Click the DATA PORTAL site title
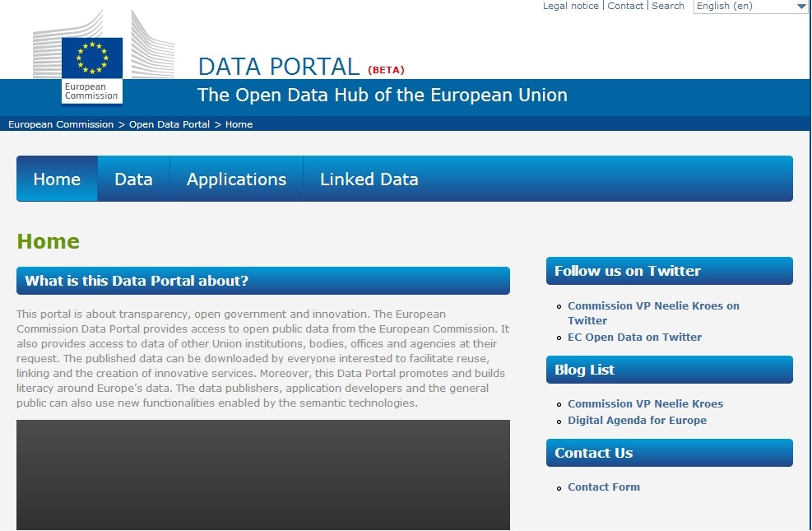Viewport: 812px width, 531px height. (x=279, y=67)
